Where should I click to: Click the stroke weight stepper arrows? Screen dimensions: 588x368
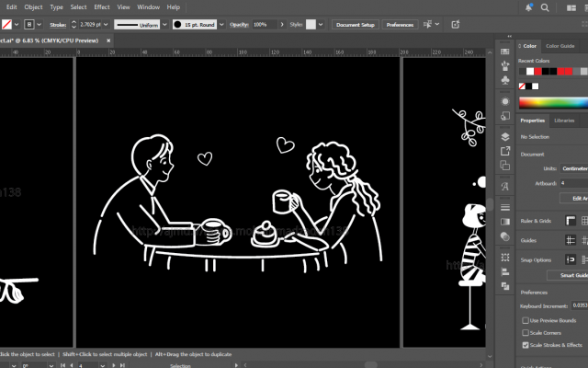point(73,25)
